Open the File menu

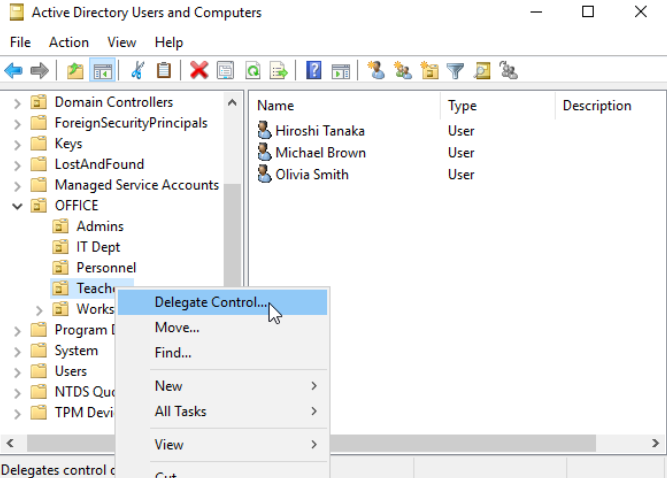tap(20, 42)
